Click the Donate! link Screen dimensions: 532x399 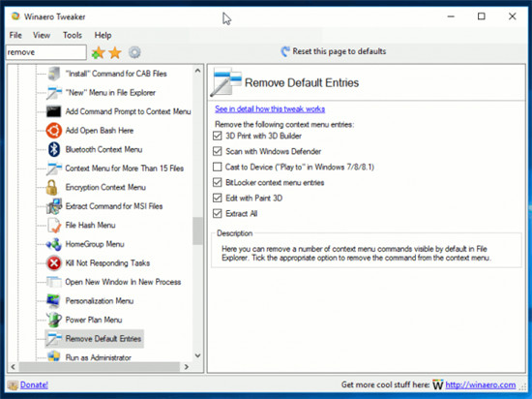[x=34, y=385]
